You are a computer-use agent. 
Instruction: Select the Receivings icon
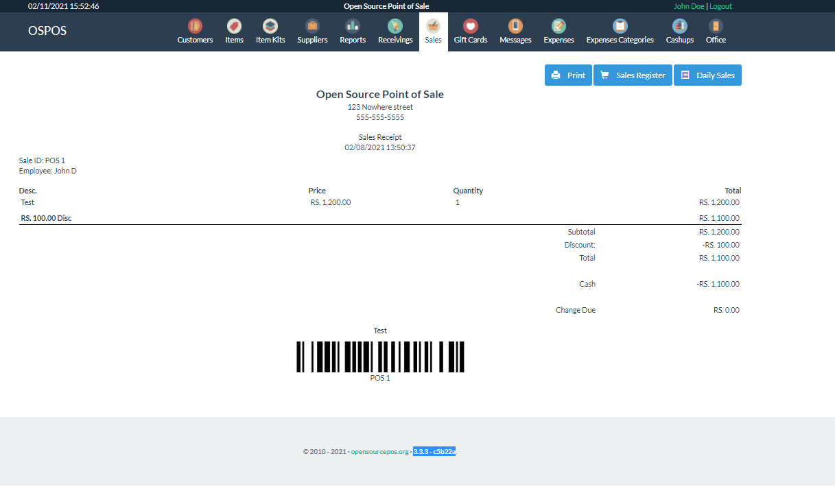(x=395, y=29)
